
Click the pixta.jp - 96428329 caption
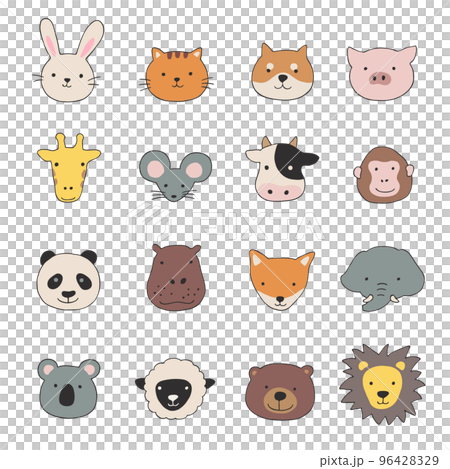[x=379, y=461]
